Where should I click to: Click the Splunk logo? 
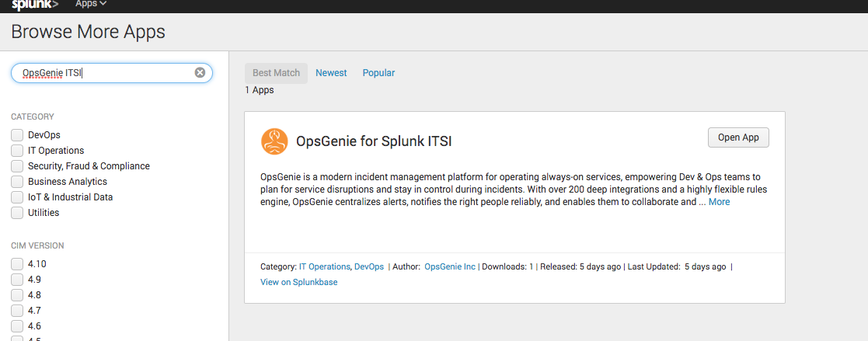tap(35, 5)
